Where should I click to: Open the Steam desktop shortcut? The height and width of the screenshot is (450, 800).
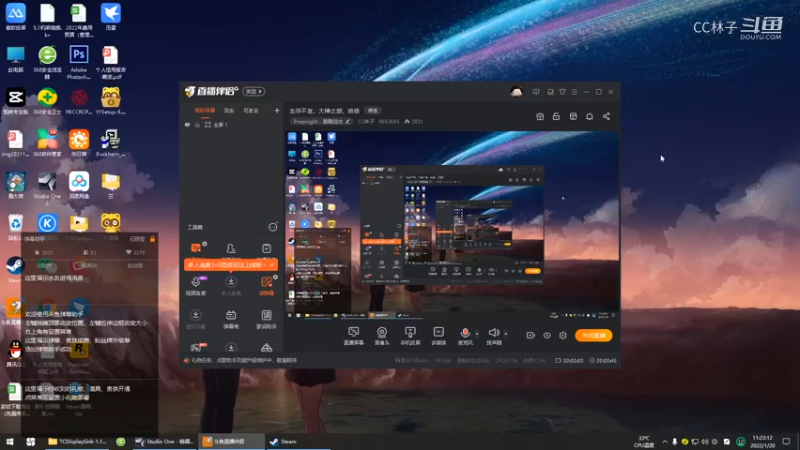[15, 270]
